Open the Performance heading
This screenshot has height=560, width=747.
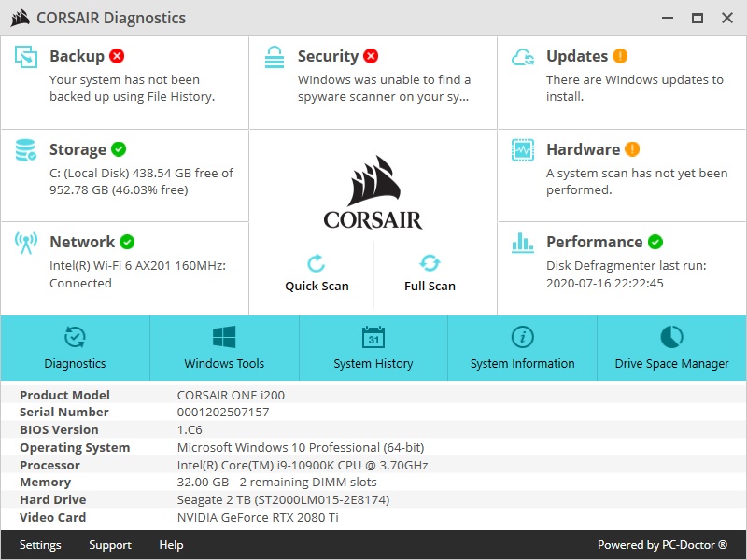coord(595,242)
